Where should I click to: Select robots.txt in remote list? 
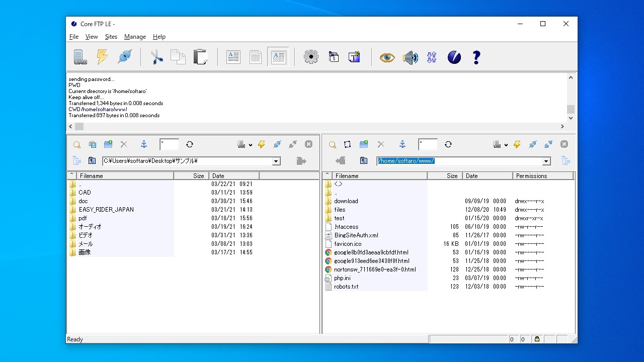[x=346, y=287]
